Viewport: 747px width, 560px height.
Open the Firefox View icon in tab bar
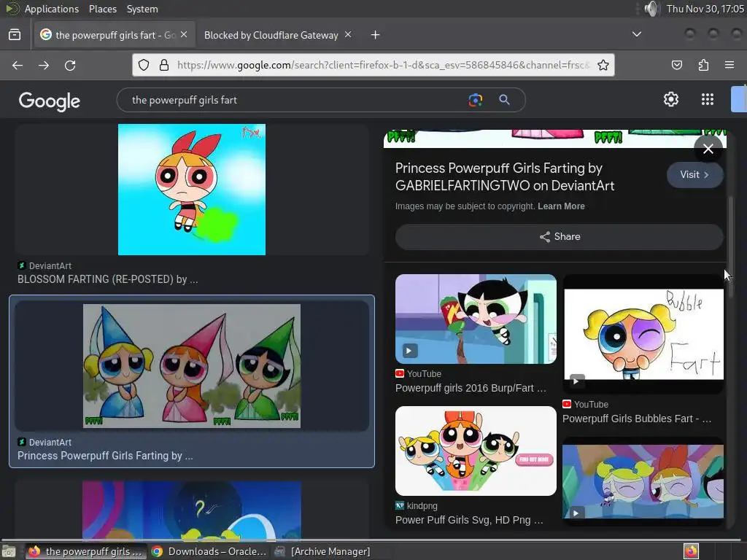[x=15, y=35]
